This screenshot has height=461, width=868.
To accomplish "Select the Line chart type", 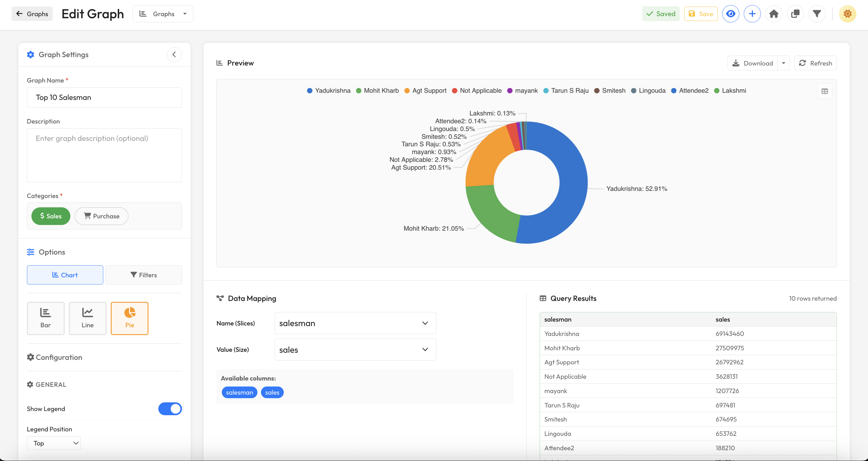I will (87, 318).
